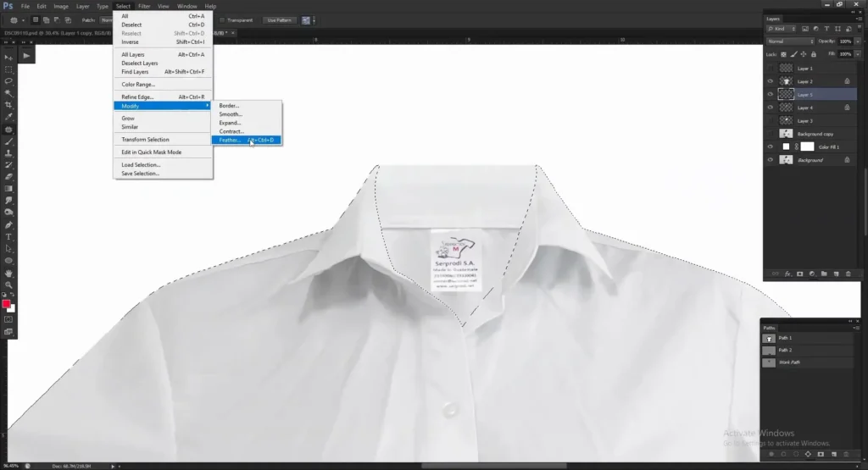This screenshot has width=868, height=470.
Task: Enable the Transparent checkbox
Action: tap(222, 20)
